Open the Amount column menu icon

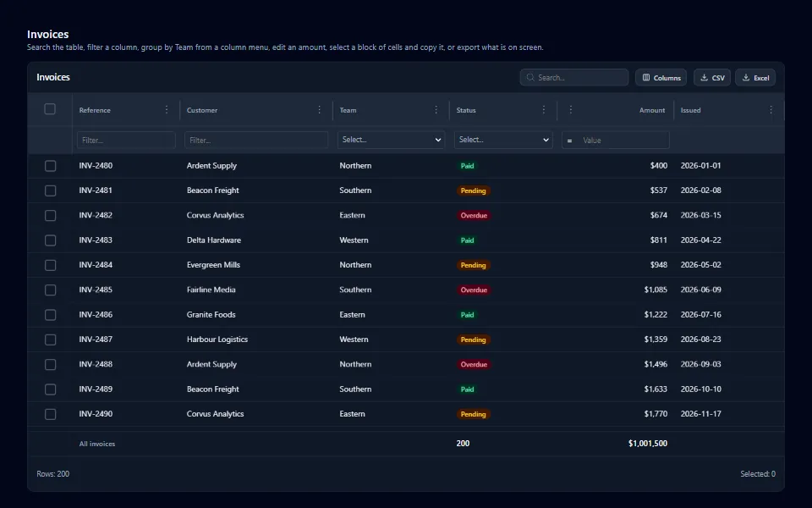coord(570,109)
